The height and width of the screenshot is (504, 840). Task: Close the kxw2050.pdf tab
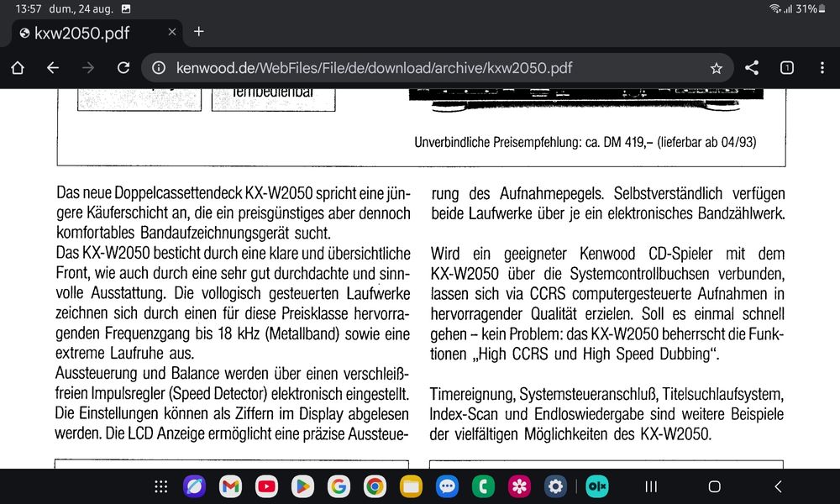pos(172,32)
